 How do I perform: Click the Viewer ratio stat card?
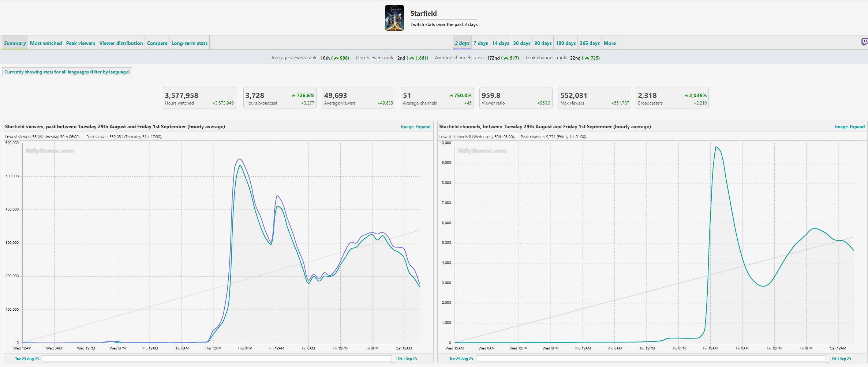[x=516, y=98]
